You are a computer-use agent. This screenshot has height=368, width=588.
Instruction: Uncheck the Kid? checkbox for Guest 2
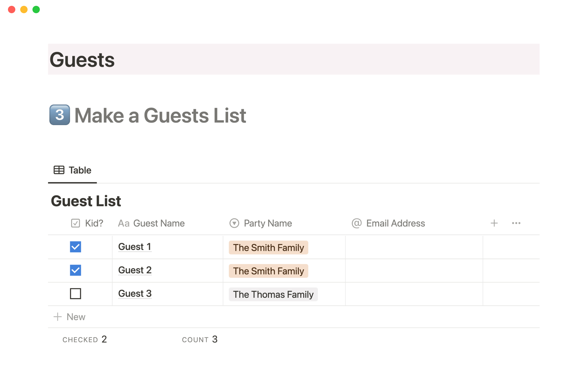point(75,270)
